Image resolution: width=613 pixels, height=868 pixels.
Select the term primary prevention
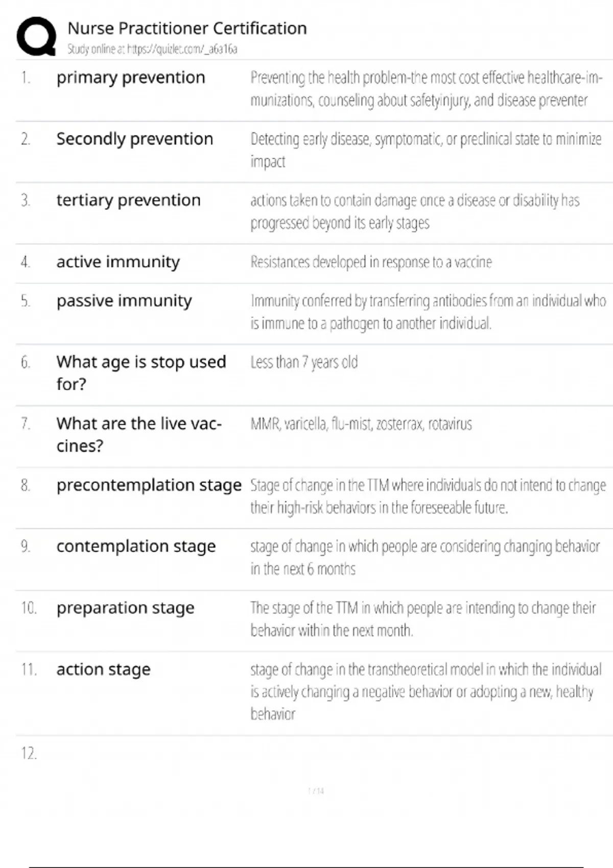point(131,78)
